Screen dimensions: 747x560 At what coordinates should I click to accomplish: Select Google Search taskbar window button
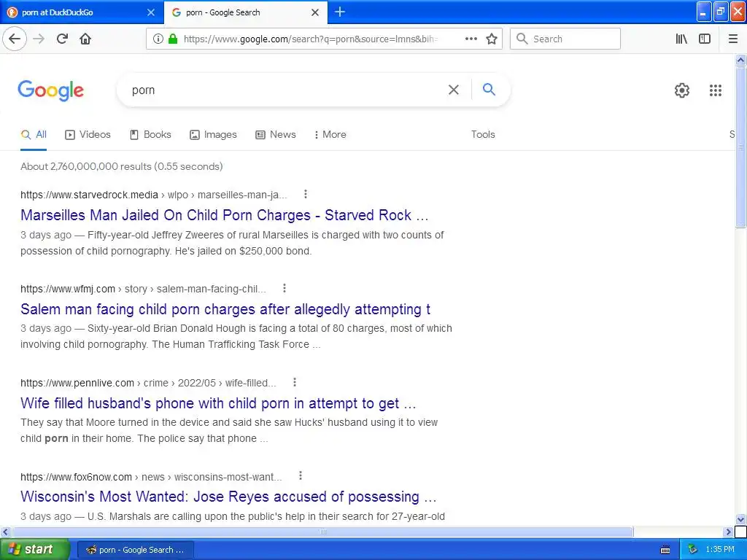[x=135, y=550]
